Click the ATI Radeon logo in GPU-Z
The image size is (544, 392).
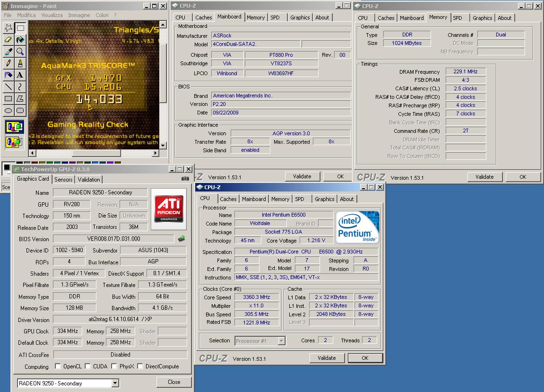point(169,209)
